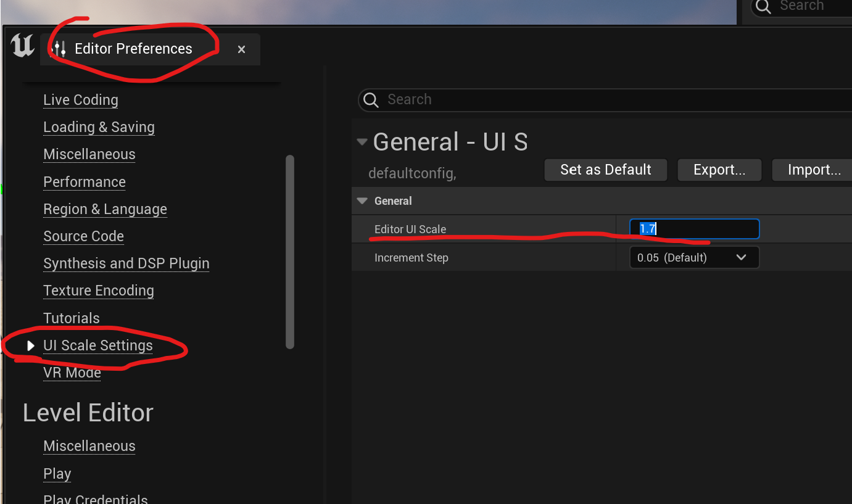Click the sidebar vertical scrollbar
The width and height of the screenshot is (852, 504).
coord(290,252)
